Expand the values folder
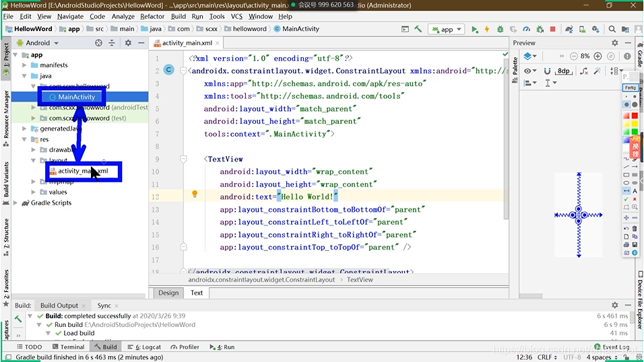 click(34, 192)
